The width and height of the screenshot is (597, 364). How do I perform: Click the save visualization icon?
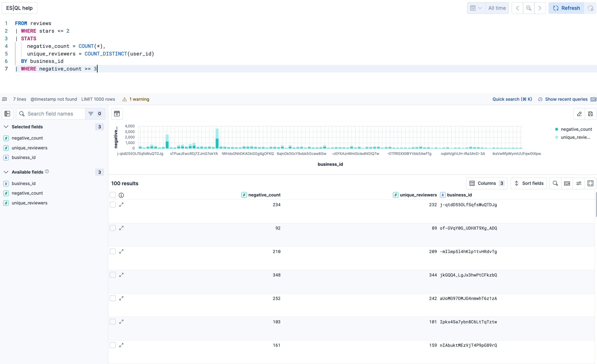pos(590,114)
